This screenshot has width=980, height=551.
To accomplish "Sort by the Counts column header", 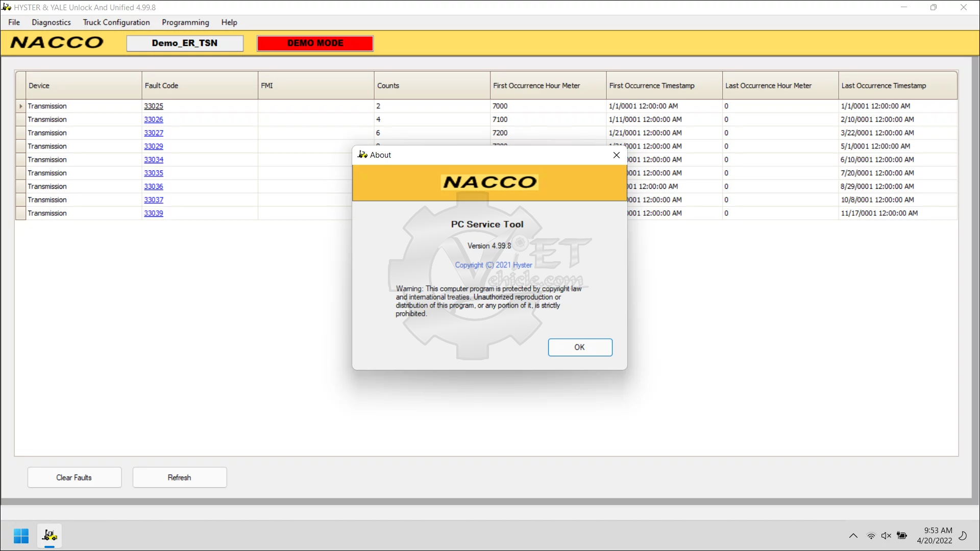I will (x=432, y=86).
